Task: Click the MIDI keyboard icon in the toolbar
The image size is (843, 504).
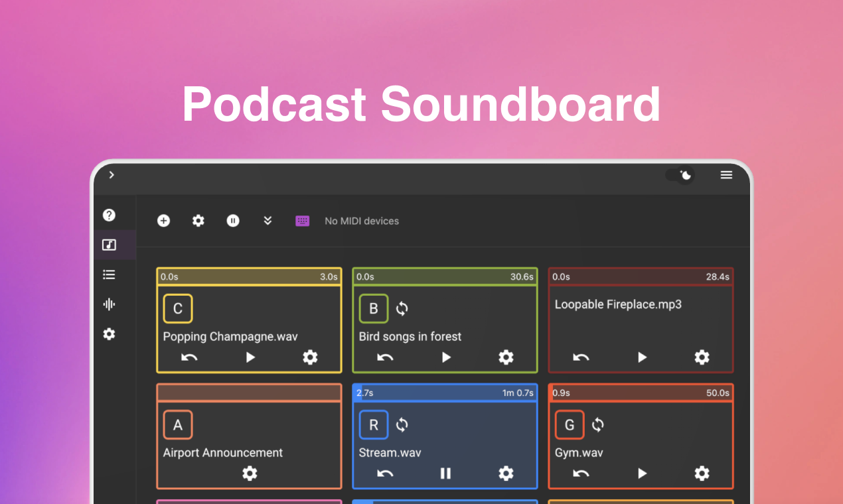Action: point(302,221)
